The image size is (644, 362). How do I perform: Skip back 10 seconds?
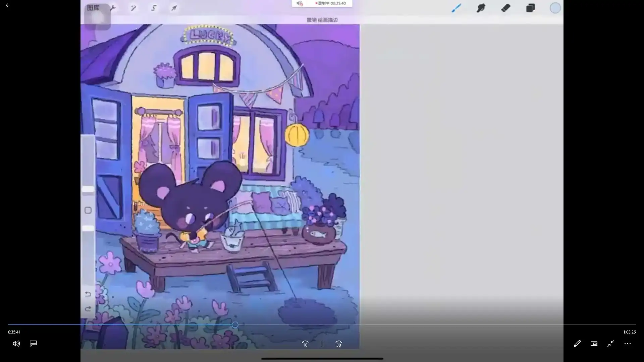(305, 344)
